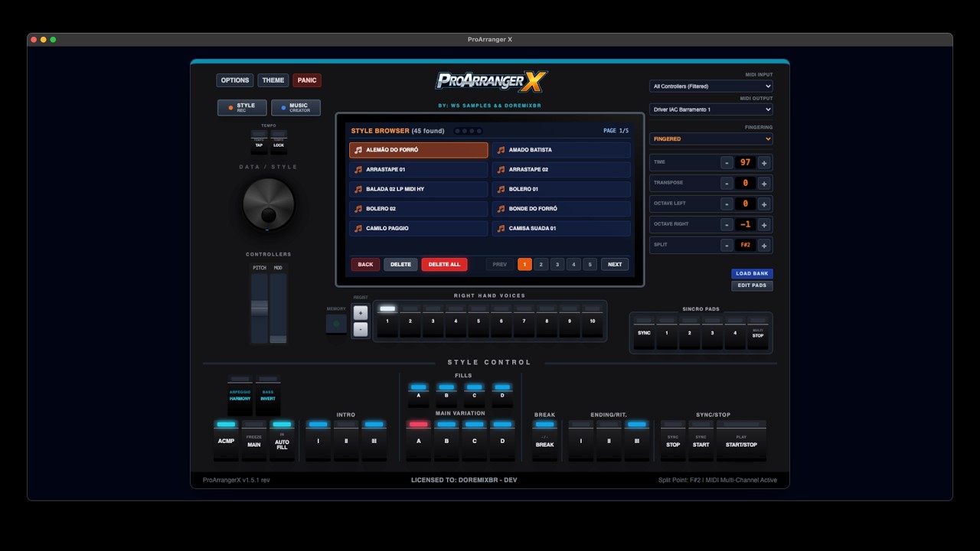This screenshot has width=980, height=551.
Task: Enable Sync Stop
Action: [x=673, y=440]
